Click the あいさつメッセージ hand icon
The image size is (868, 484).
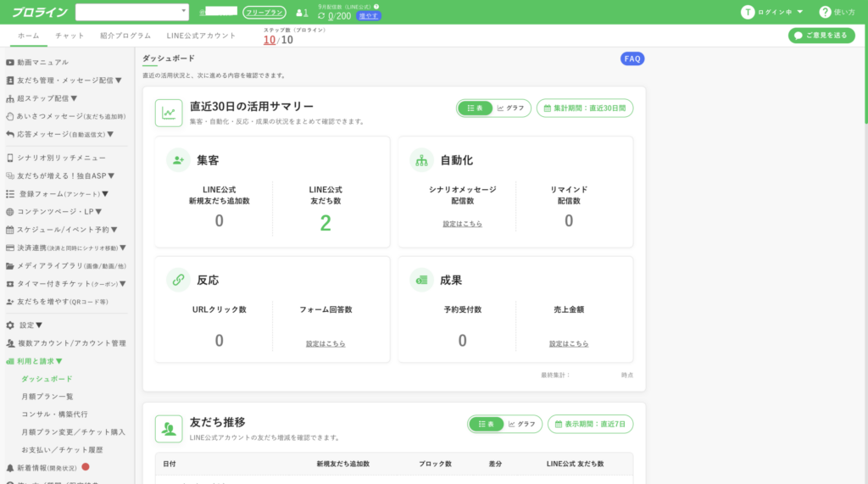click(10, 116)
